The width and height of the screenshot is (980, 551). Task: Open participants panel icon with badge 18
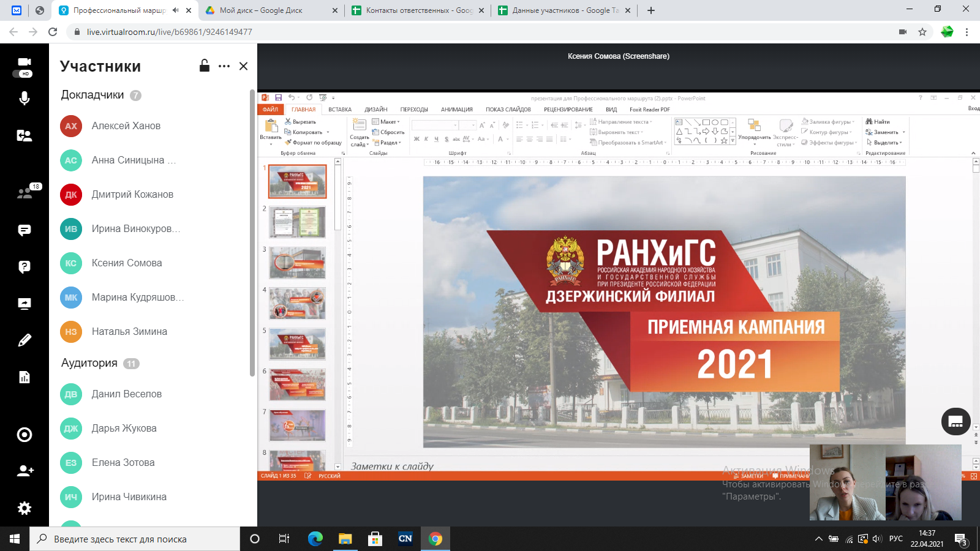pos(26,193)
